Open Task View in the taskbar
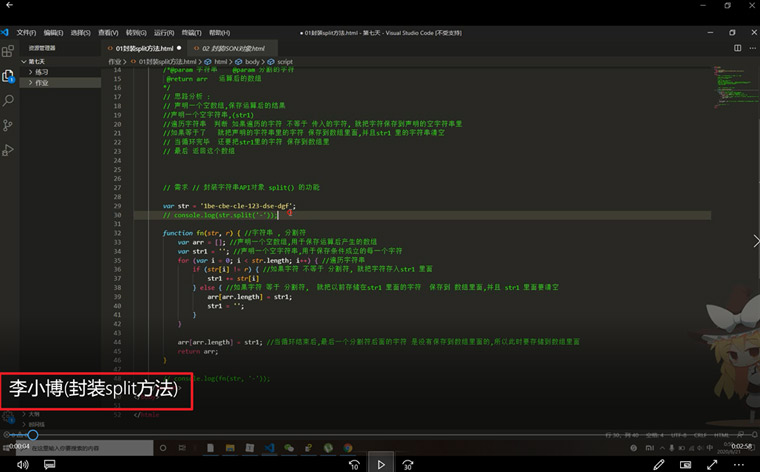 click(x=182, y=448)
